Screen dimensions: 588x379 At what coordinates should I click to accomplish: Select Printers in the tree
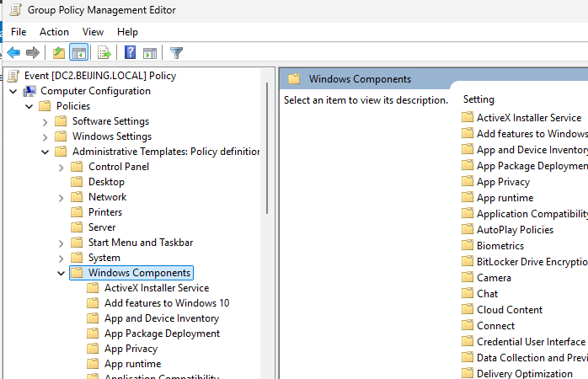coord(105,212)
